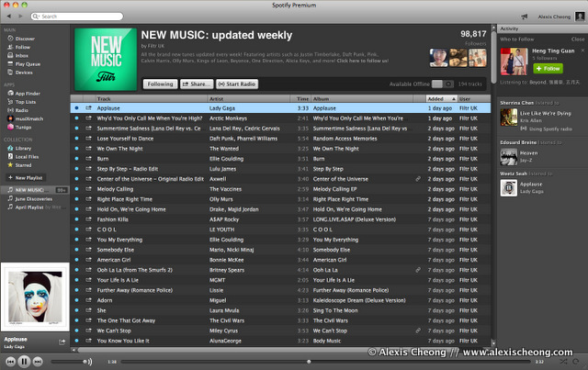Screen dimensions: 588x370
Task: Click the Starred star icon
Action: click(x=10, y=165)
